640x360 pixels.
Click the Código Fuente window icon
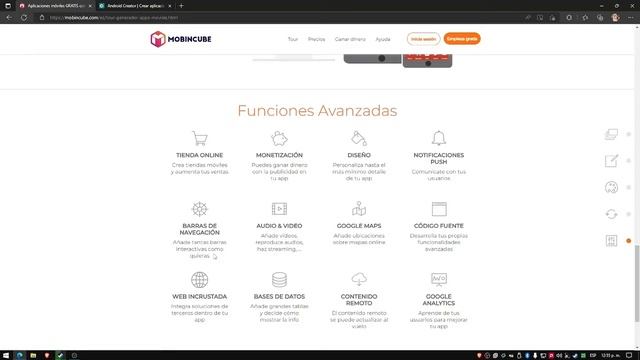click(x=439, y=209)
